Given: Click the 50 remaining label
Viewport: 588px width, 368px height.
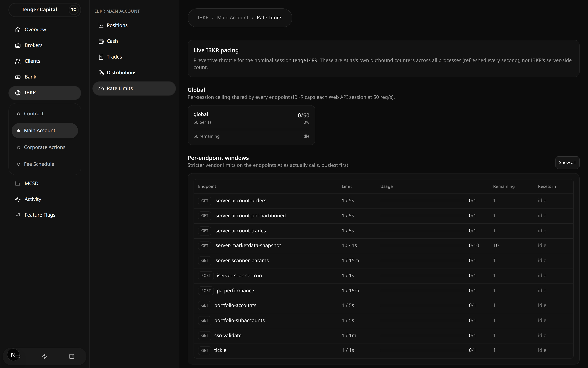Looking at the screenshot, I should (x=206, y=137).
